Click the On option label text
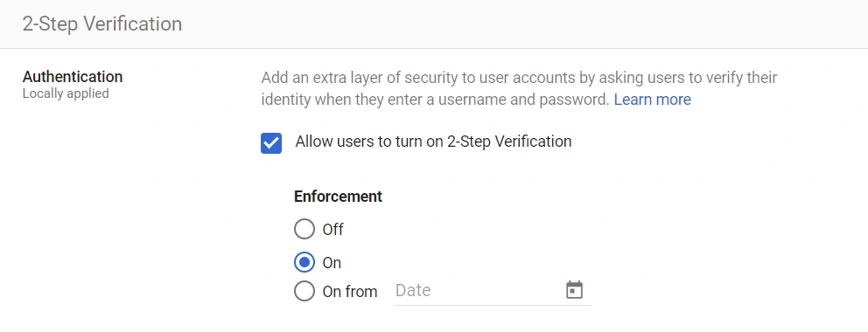The image size is (868, 332). click(332, 262)
